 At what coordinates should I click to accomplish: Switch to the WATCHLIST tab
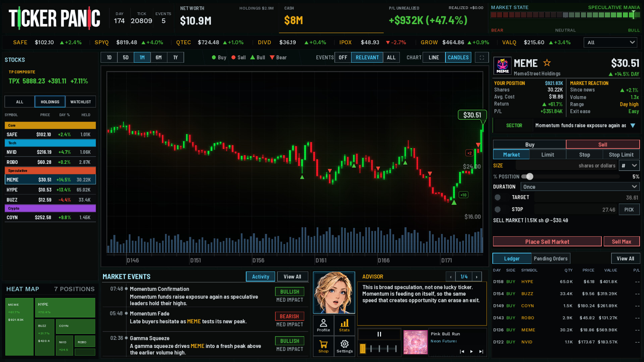click(x=80, y=102)
